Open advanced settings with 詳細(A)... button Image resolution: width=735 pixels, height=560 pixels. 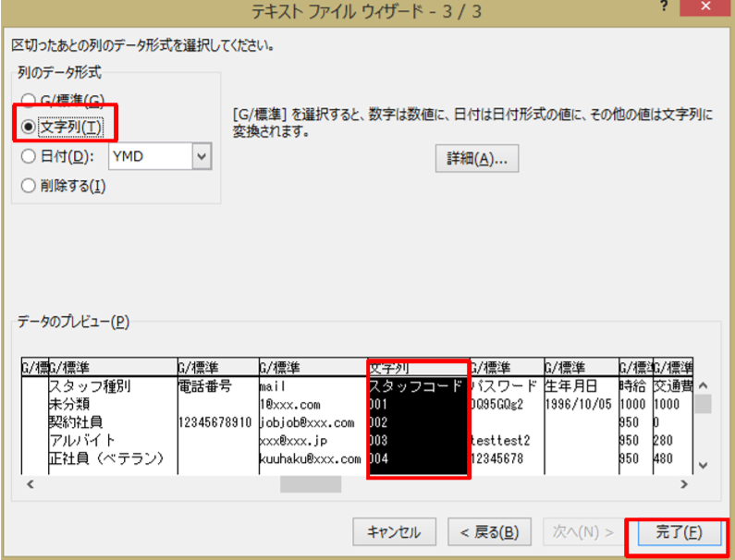[x=477, y=158]
